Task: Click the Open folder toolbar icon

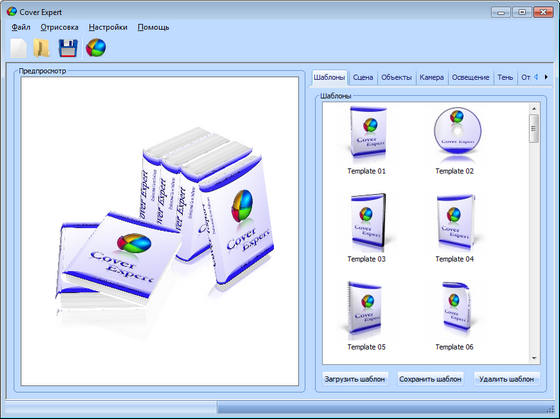Action: tap(41, 48)
